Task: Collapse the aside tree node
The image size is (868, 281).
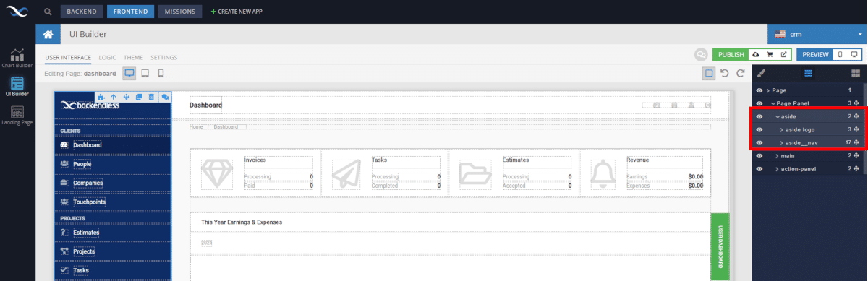Action: 778,116
